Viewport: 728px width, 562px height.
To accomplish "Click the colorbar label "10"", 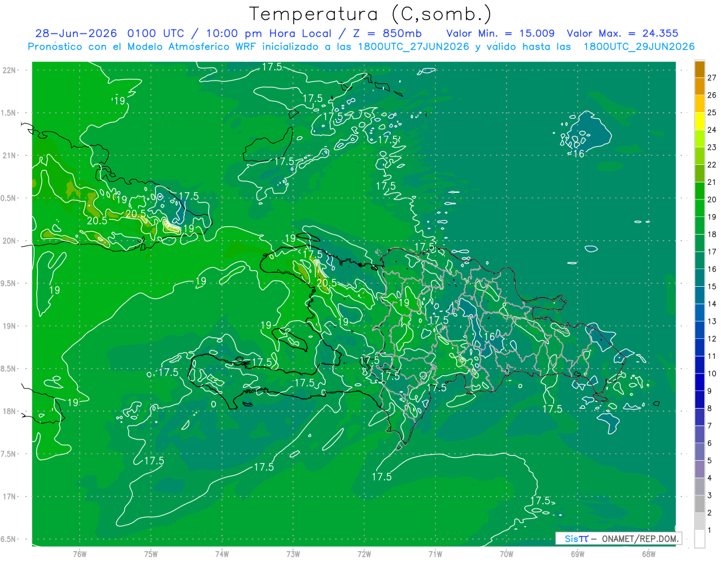I will pos(712,373).
